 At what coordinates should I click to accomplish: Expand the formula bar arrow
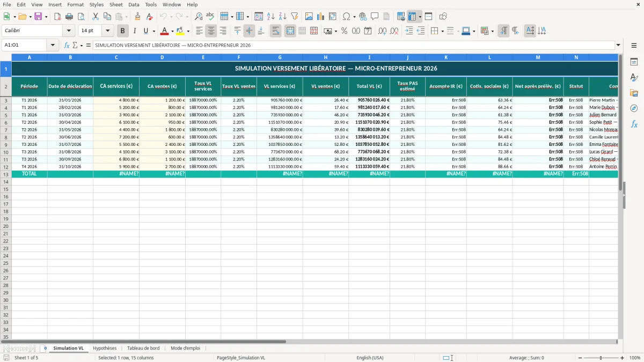click(618, 46)
